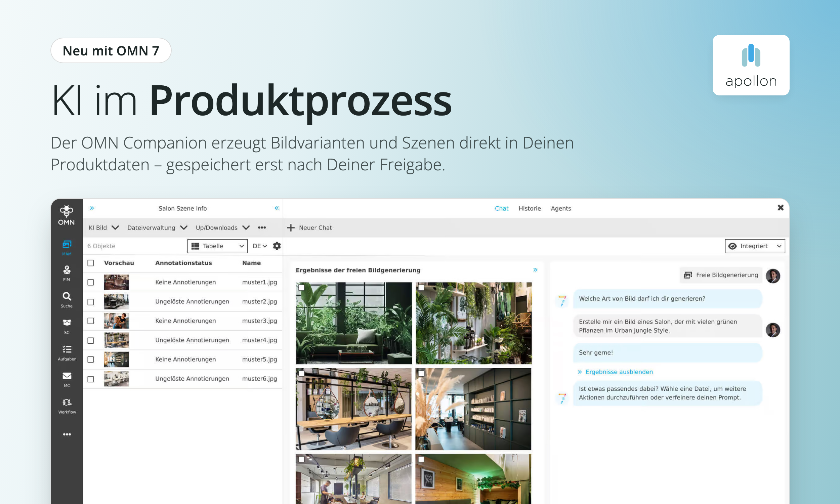
Task: Open the salon with round mirrors image
Action: tap(353, 409)
